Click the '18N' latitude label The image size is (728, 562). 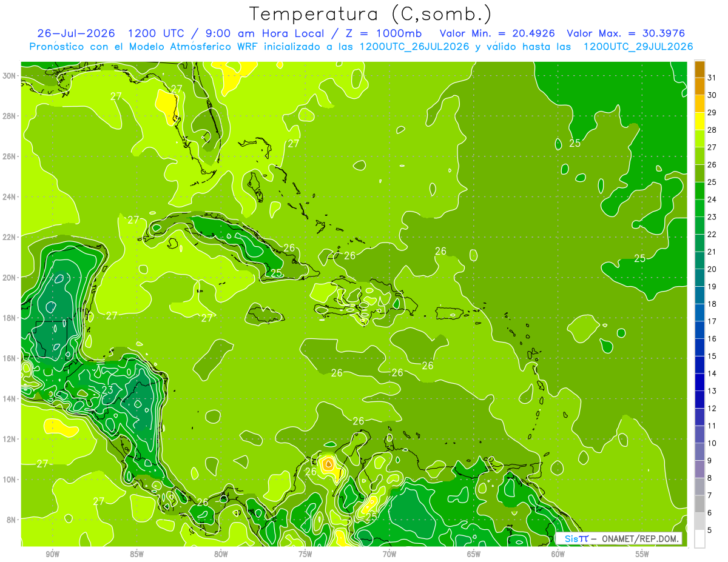[x=10, y=318]
